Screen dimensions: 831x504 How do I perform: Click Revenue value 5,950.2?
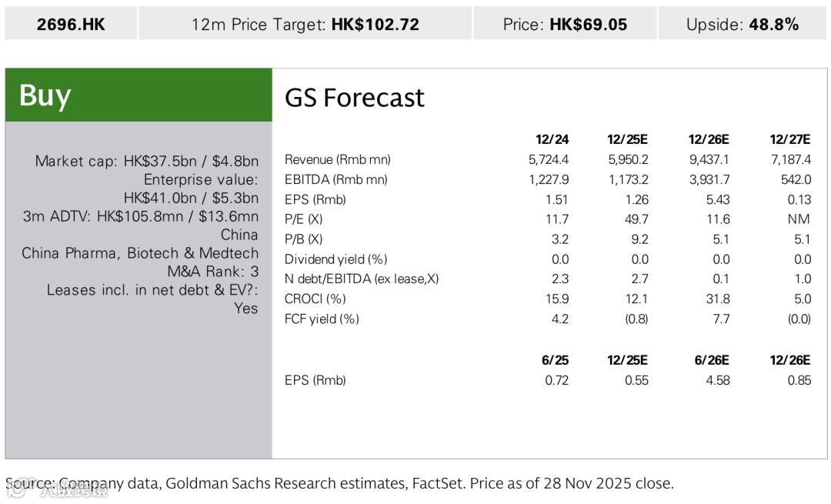pos(628,159)
